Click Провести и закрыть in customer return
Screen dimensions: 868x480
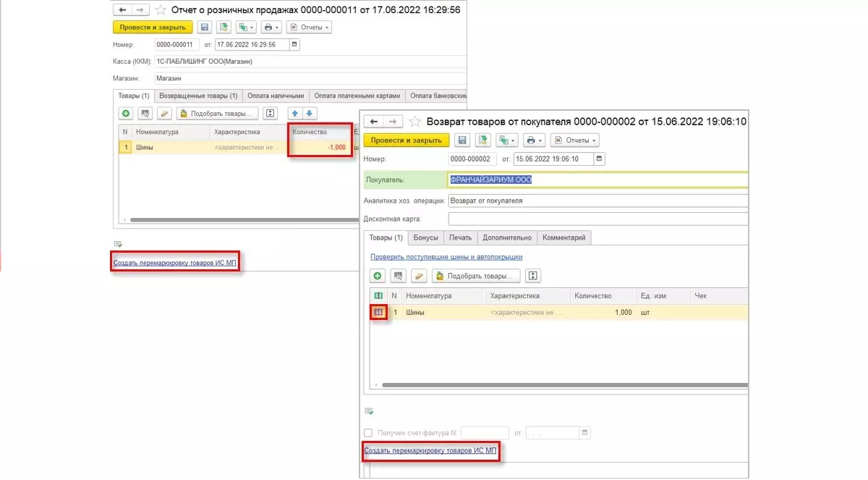coord(407,140)
